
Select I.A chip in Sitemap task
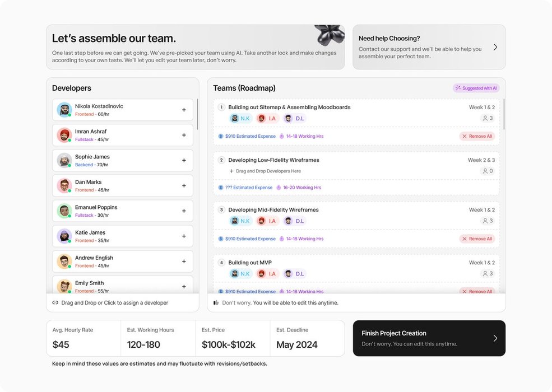coord(267,118)
